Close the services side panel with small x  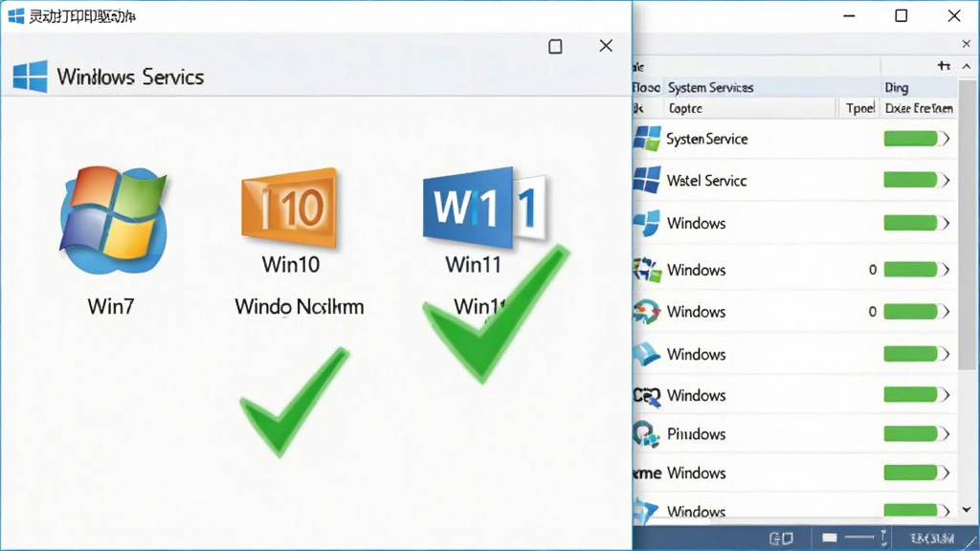pyautogui.click(x=967, y=44)
